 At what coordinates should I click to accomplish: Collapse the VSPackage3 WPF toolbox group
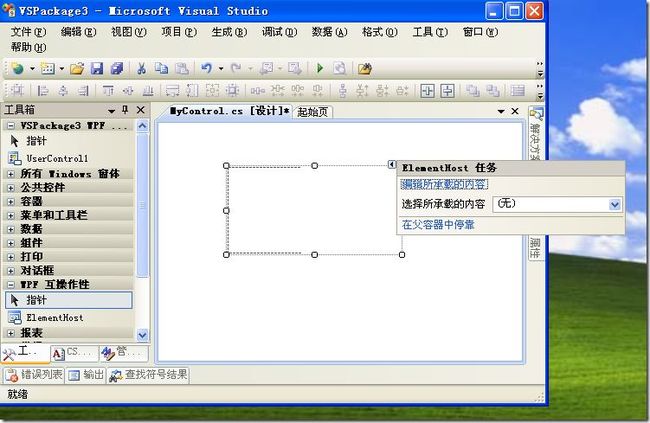click(x=11, y=126)
